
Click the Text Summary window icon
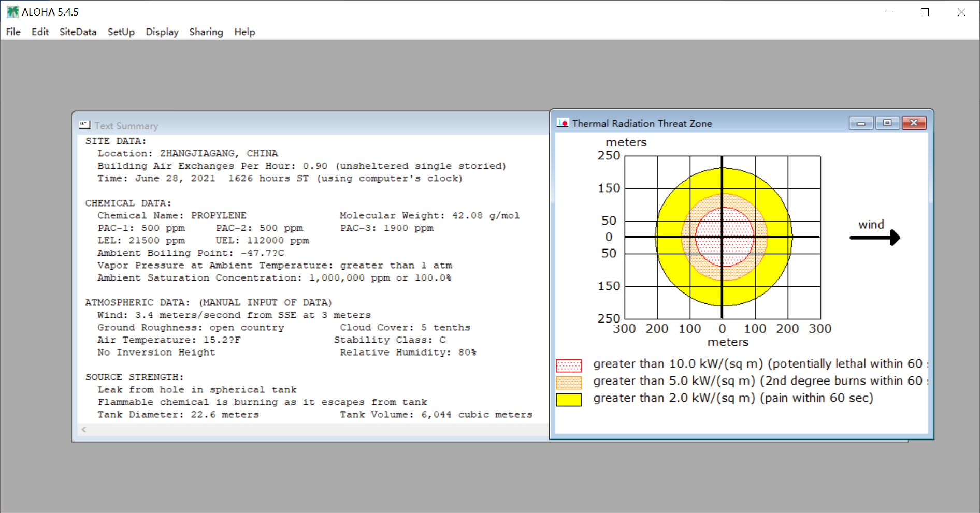point(84,125)
